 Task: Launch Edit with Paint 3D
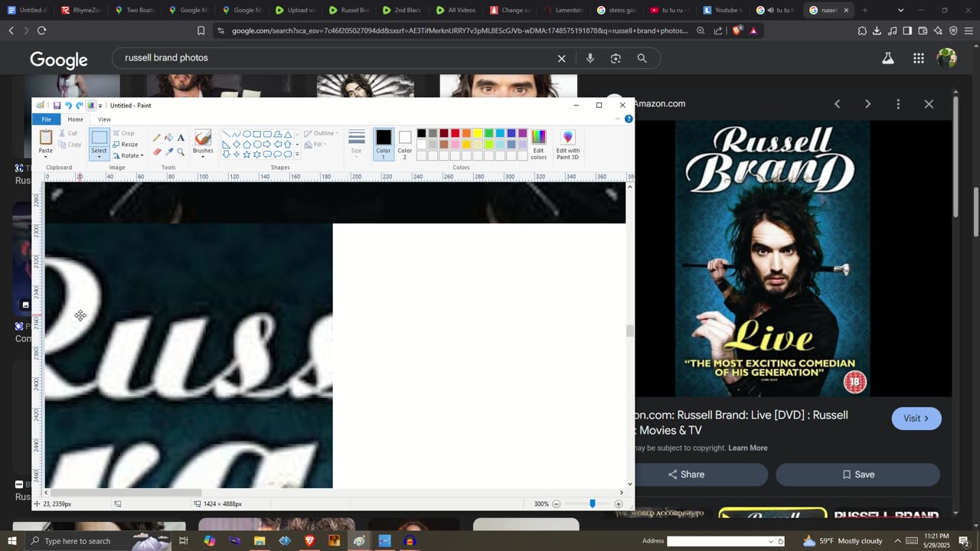(x=568, y=145)
